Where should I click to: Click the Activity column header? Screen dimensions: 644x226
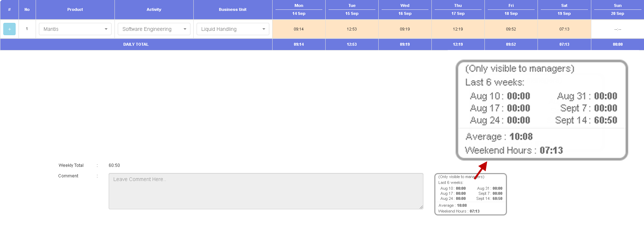pos(154,9)
